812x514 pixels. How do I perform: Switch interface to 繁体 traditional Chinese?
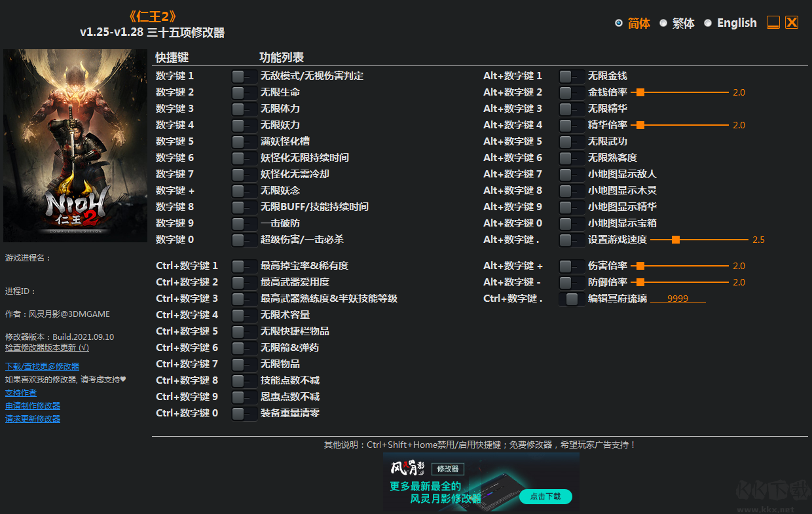point(682,22)
